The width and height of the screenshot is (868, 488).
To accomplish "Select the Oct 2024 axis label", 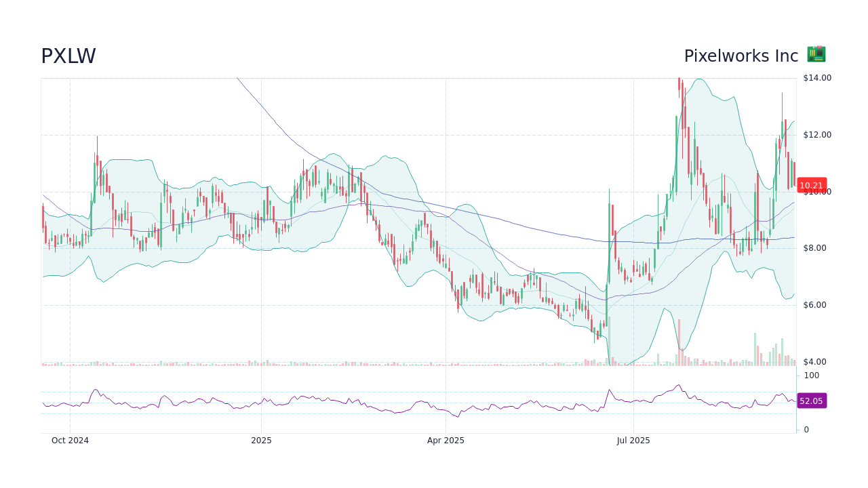I will (x=70, y=440).
